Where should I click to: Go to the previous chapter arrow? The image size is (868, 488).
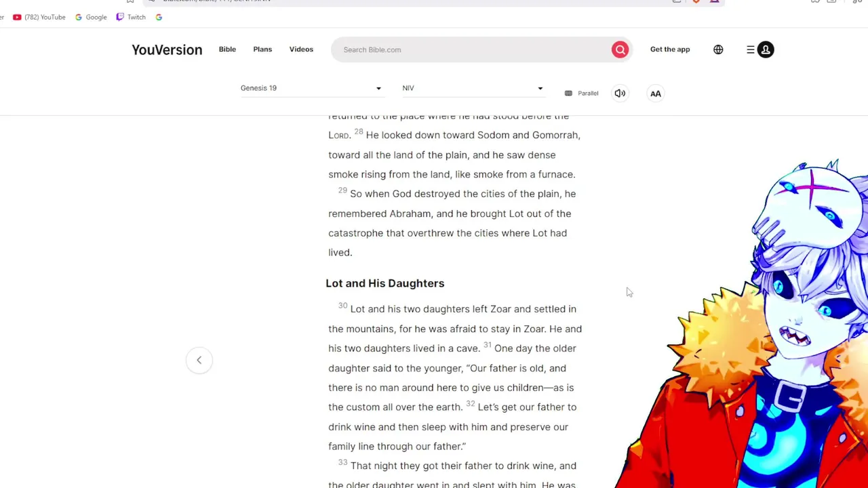(x=199, y=360)
